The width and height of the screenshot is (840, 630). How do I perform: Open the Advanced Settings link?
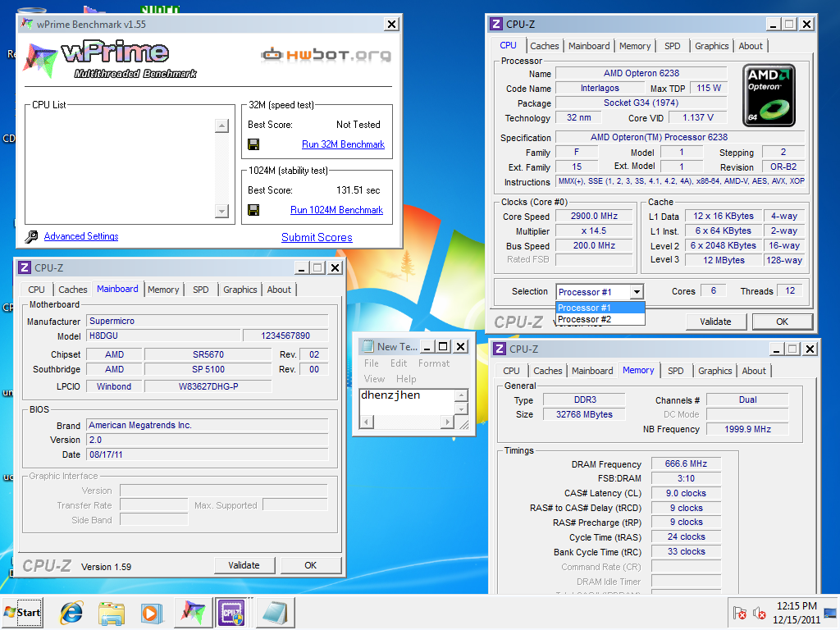81,236
